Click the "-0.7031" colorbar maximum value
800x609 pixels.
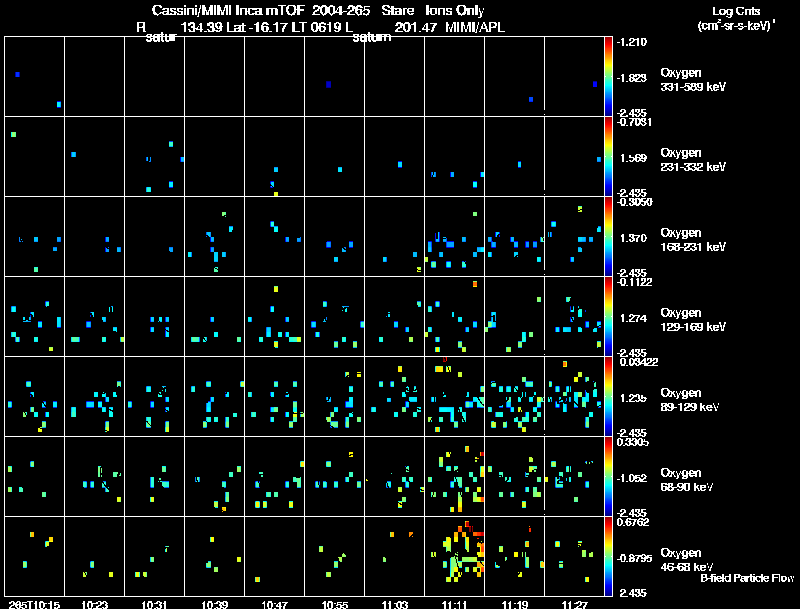coord(634,122)
